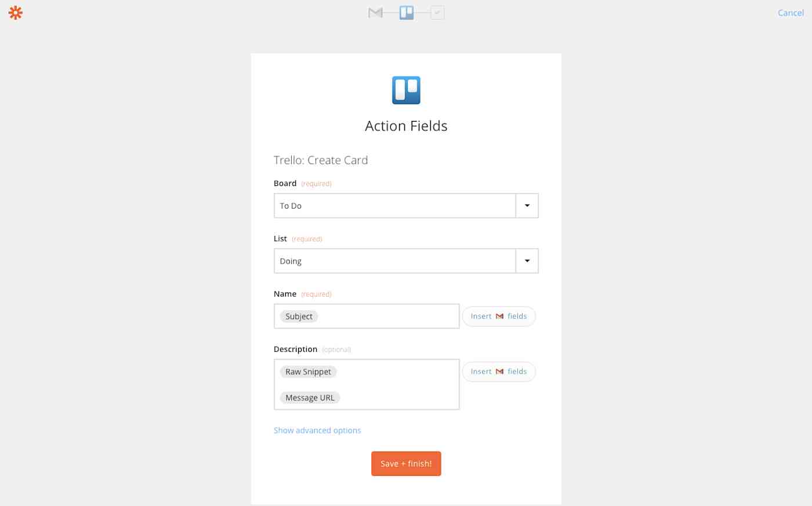Select the List combo box showing Doing
The height and width of the screenshot is (506, 812).
[x=394, y=260]
